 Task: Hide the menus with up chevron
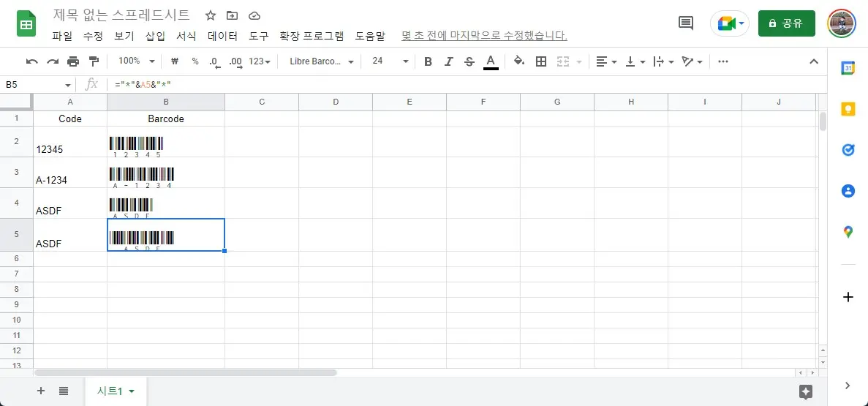pyautogui.click(x=814, y=61)
